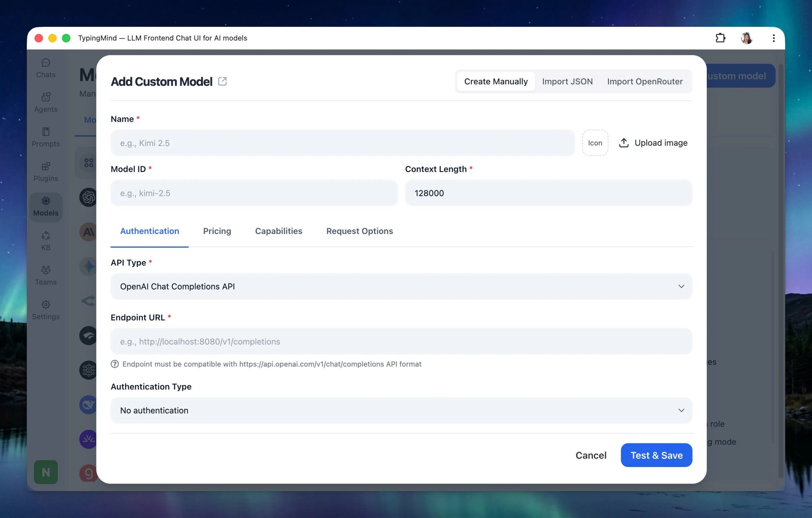The width and height of the screenshot is (812, 518).
Task: Click the grid icon in models list
Action: tap(88, 163)
